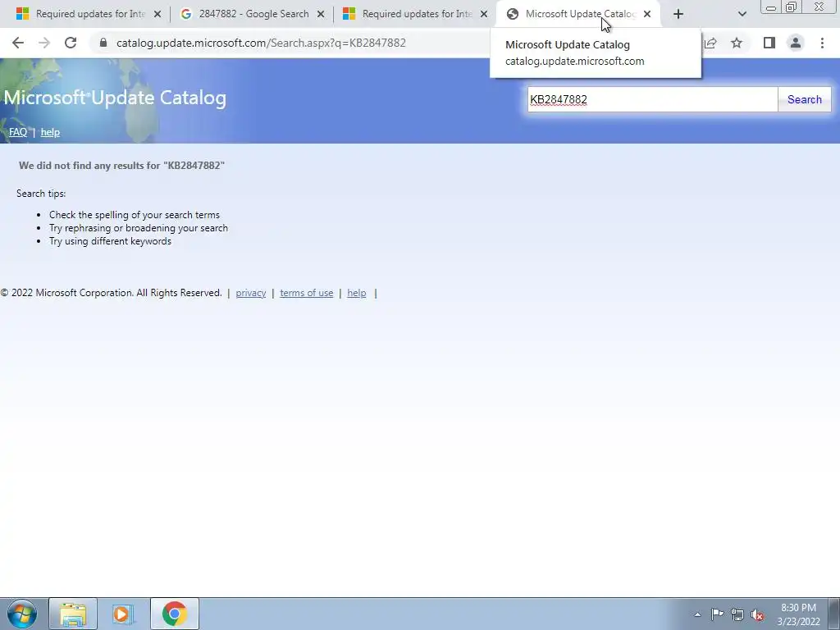Reload the current page
The image size is (840, 630).
tap(71, 43)
